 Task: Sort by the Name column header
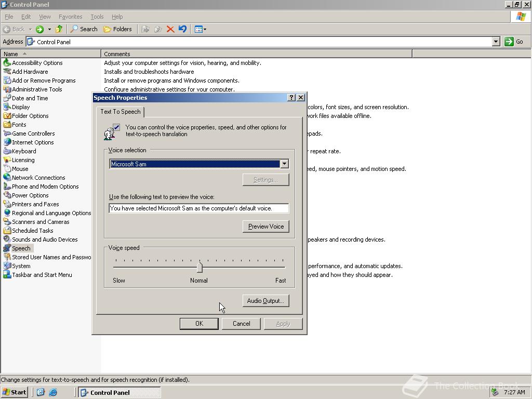click(x=51, y=54)
